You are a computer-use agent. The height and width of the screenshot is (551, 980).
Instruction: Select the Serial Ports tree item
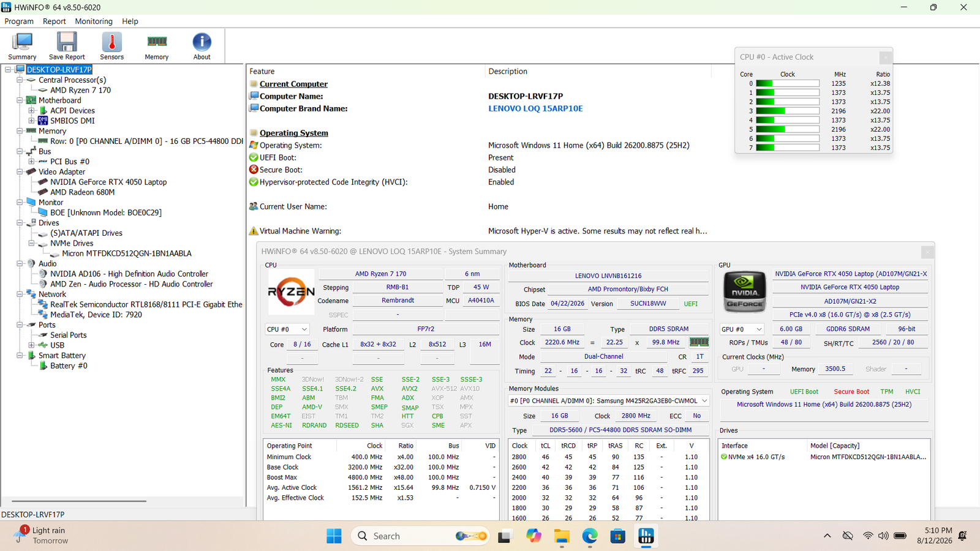click(x=69, y=335)
